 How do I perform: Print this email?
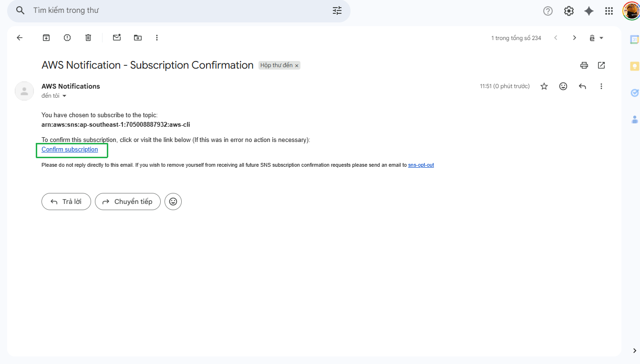584,65
